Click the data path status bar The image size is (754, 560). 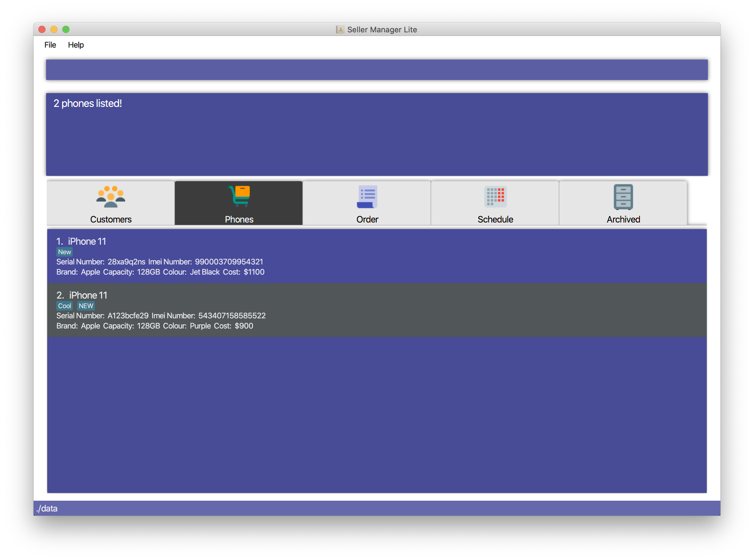pyautogui.click(x=377, y=509)
